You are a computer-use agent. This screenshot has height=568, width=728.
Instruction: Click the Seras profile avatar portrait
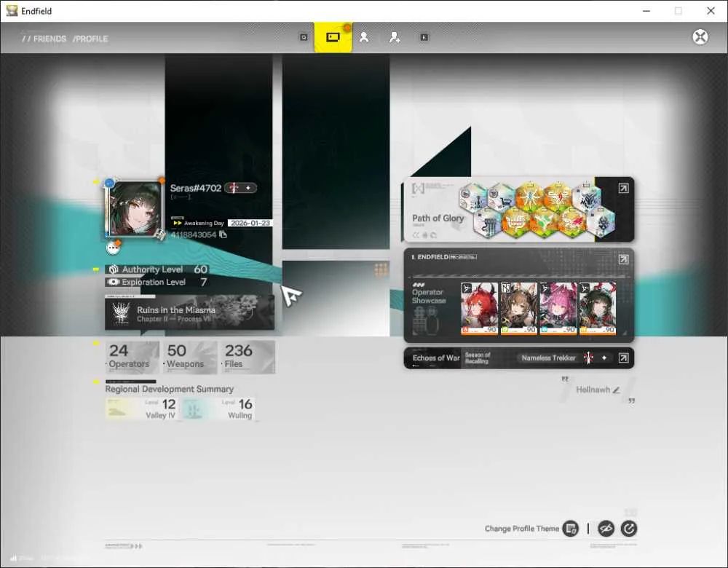click(x=135, y=209)
